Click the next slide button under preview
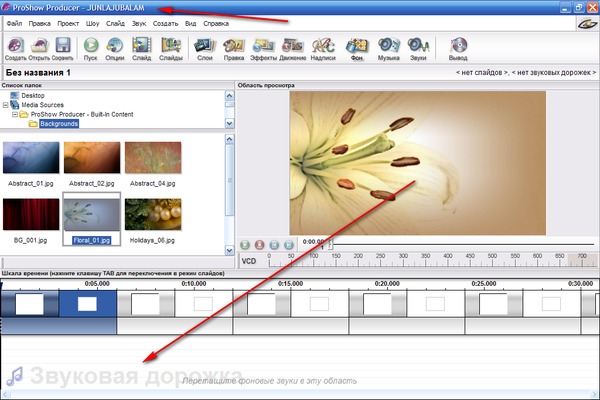This screenshot has width=600, height=400. (289, 245)
